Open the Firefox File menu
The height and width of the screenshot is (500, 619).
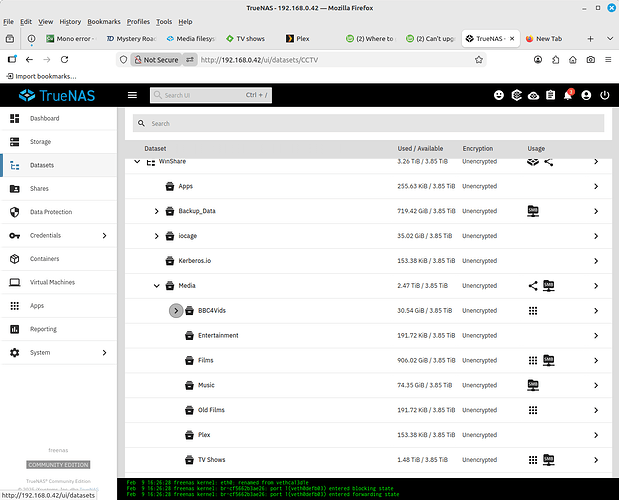pos(8,22)
